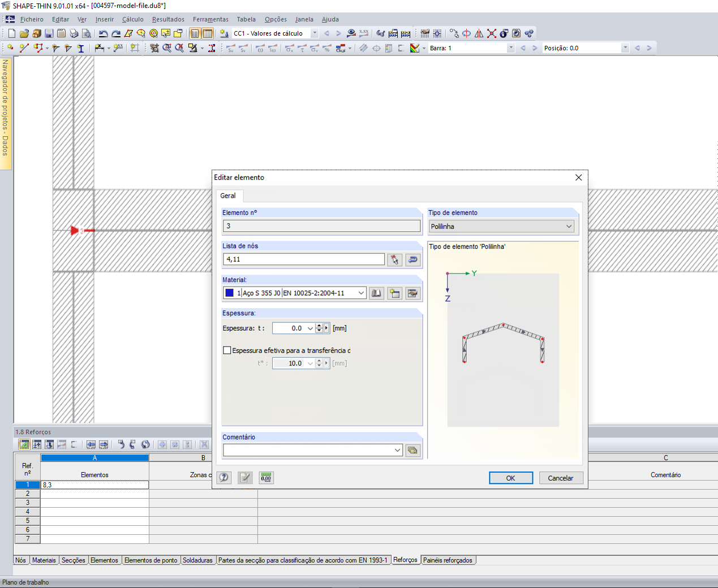
Task: Click the red delete cross icon
Action: [492, 33]
